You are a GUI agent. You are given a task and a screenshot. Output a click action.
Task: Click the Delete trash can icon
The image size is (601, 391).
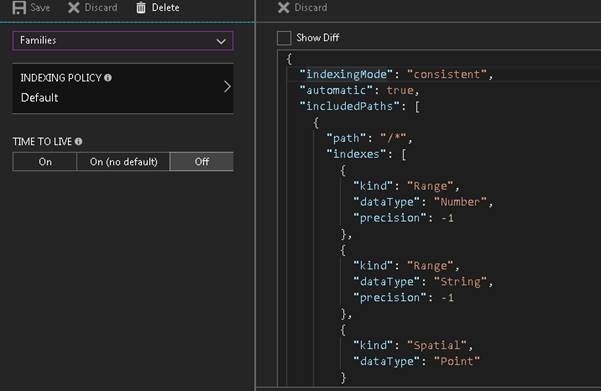tap(141, 7)
